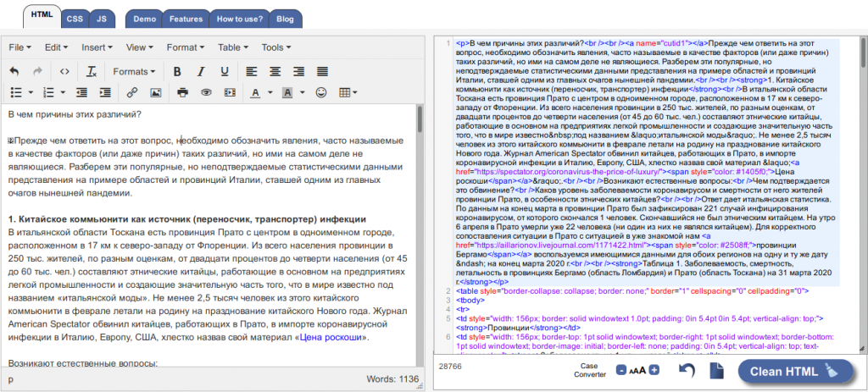The image size is (868, 392).
Task: Print the document
Action: tap(183, 92)
